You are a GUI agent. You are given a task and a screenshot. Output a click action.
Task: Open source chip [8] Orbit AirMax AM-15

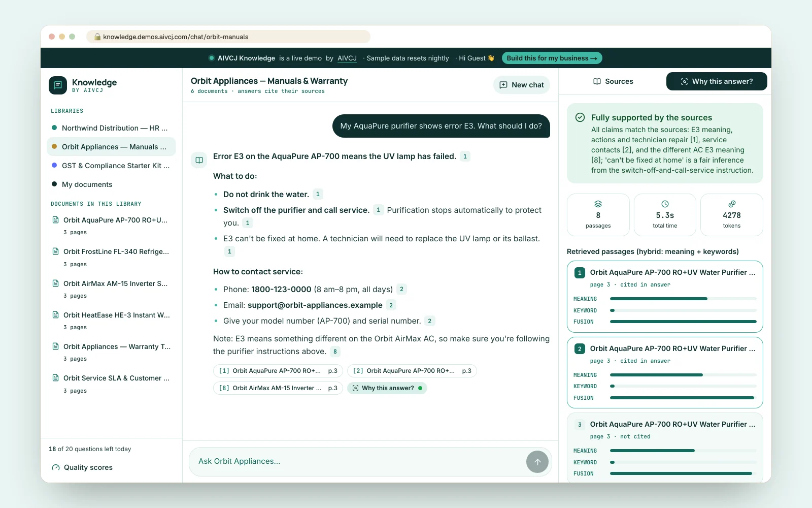click(278, 388)
